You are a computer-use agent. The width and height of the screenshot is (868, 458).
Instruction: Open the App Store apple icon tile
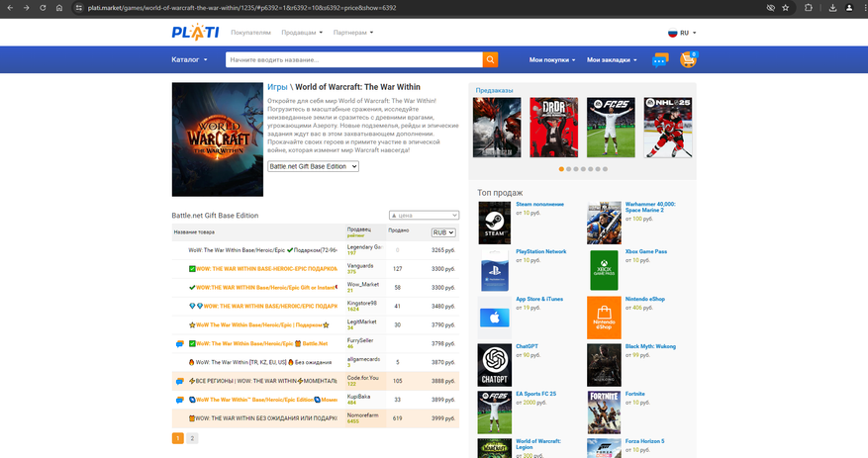click(x=494, y=319)
